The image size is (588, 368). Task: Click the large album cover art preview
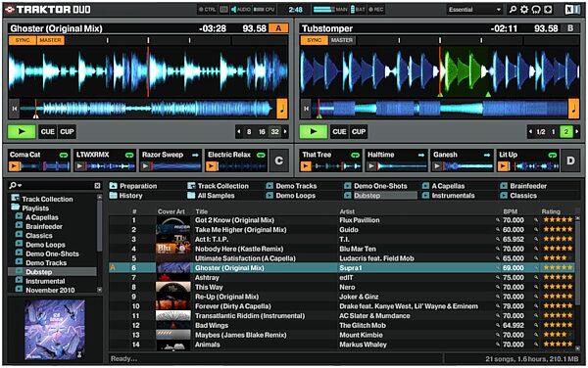[55, 330]
